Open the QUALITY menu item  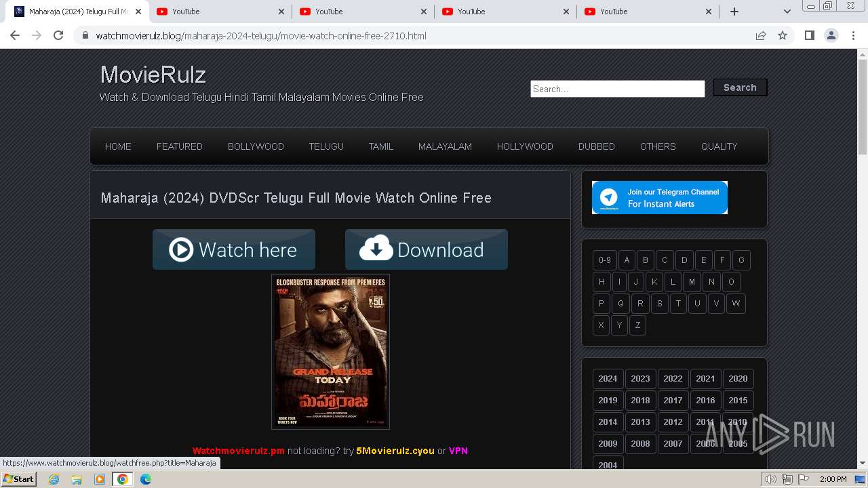[x=719, y=146]
